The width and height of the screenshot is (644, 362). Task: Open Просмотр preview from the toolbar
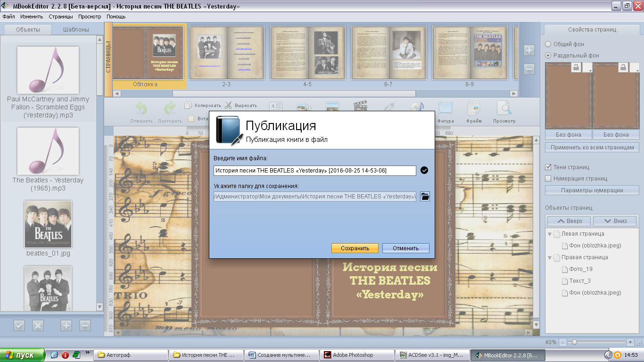504,108
